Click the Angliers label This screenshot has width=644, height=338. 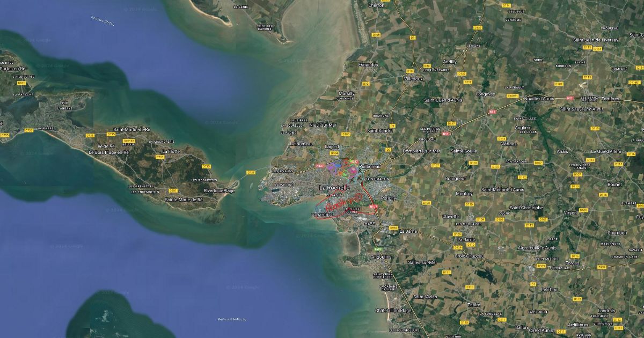[523, 128]
